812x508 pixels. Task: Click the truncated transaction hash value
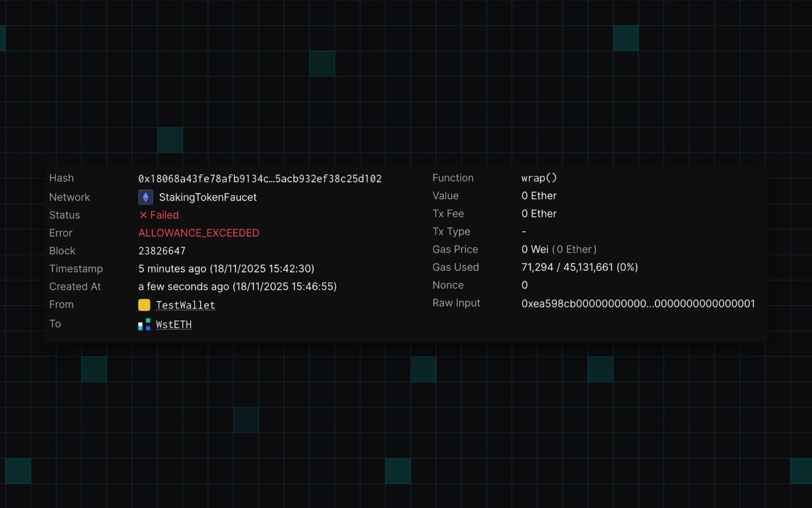pyautogui.click(x=260, y=179)
